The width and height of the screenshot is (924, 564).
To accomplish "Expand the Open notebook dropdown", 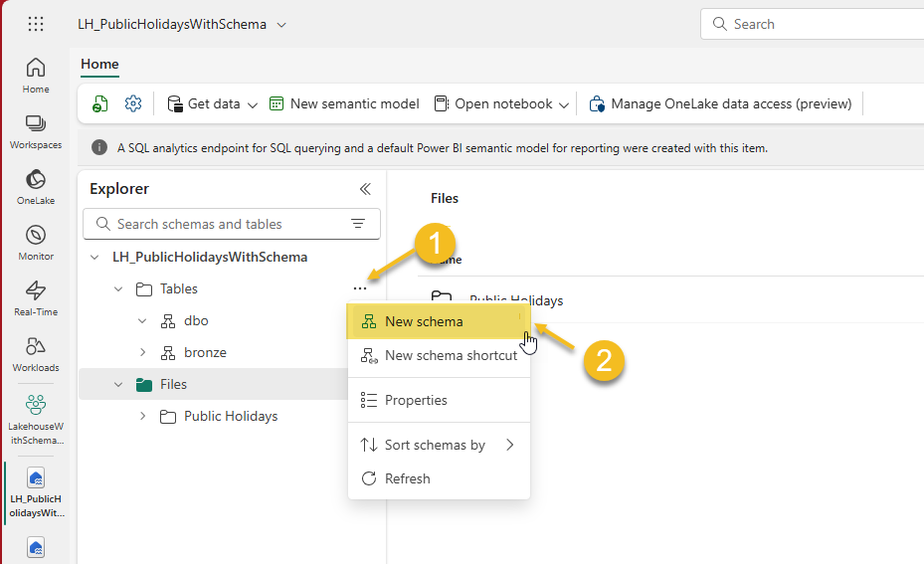I will (x=564, y=104).
